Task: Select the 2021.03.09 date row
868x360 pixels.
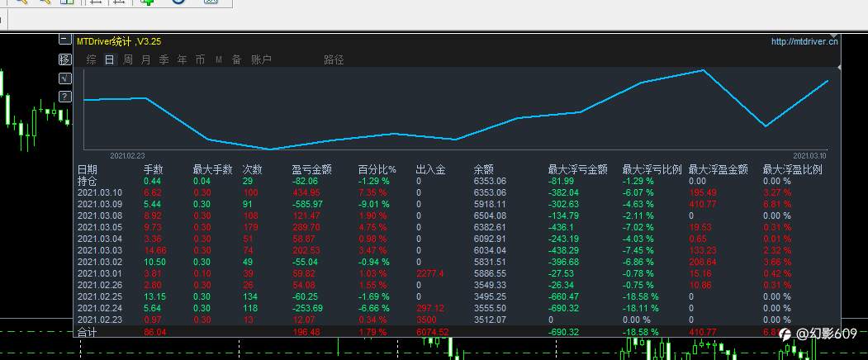Action: (100, 204)
